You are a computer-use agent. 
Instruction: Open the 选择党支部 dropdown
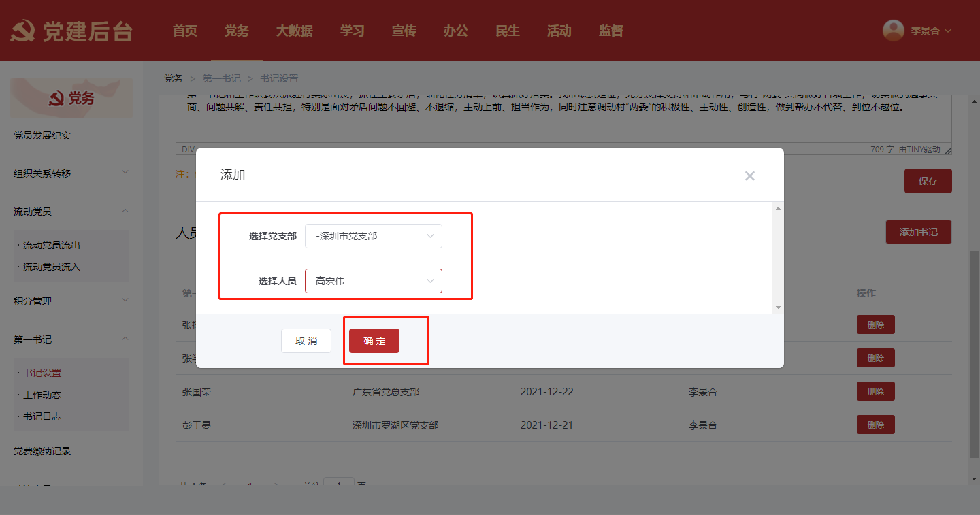(x=373, y=236)
